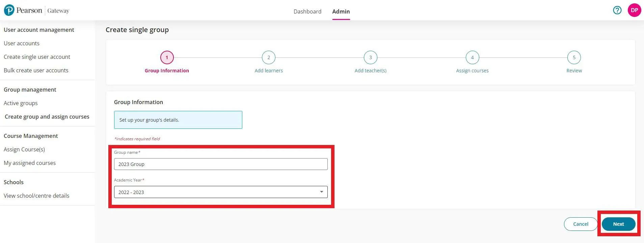Open the DP user profile avatar

[x=634, y=10]
